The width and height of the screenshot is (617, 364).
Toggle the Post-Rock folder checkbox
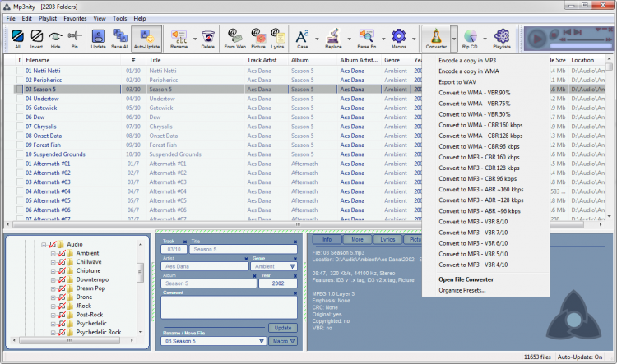click(62, 315)
